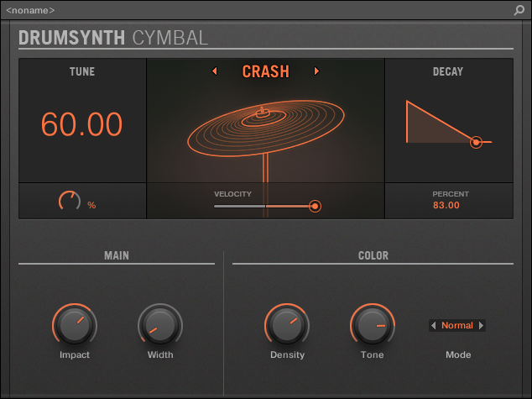The width and height of the screenshot is (532, 399).
Task: Select next cymbal type right of CRASH
Action: [x=316, y=71]
